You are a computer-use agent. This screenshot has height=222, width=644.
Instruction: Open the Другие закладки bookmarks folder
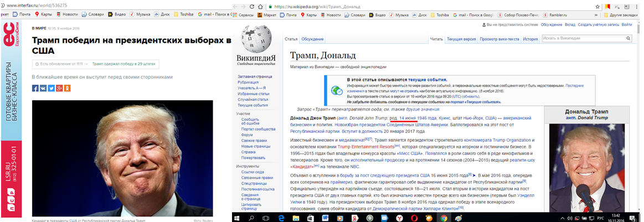tap(621, 15)
